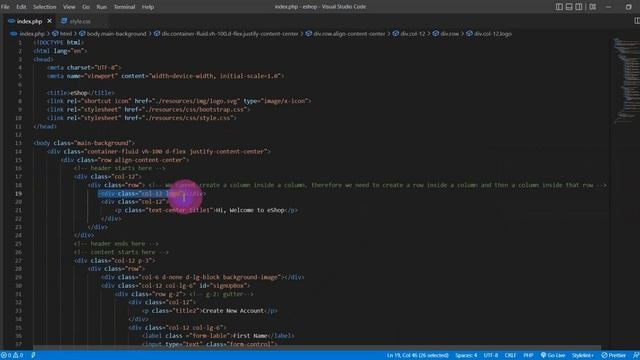Click the background-image div on line 29
The height and width of the screenshot is (360, 640).
tap(202, 278)
